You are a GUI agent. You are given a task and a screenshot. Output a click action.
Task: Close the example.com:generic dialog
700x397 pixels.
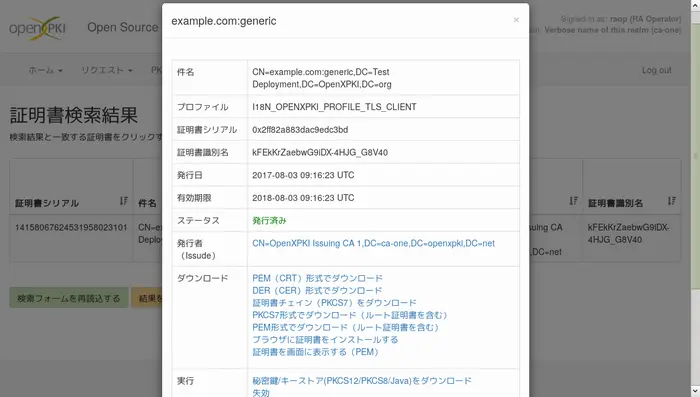click(x=516, y=20)
